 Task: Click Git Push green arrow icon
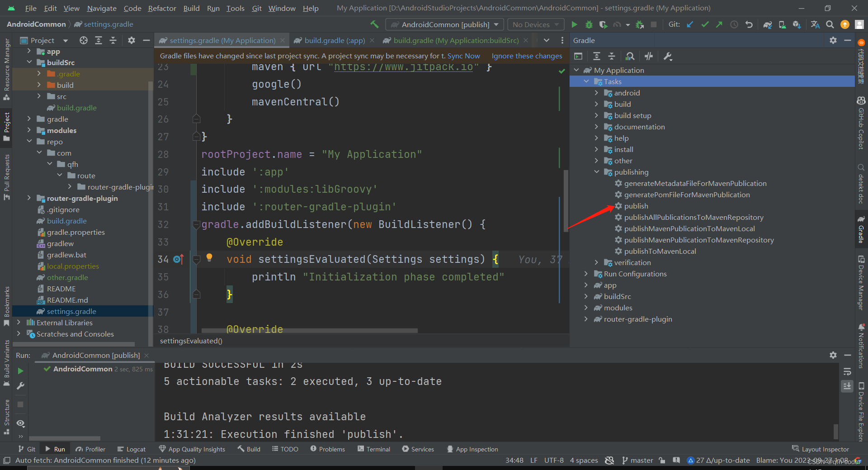coord(719,24)
